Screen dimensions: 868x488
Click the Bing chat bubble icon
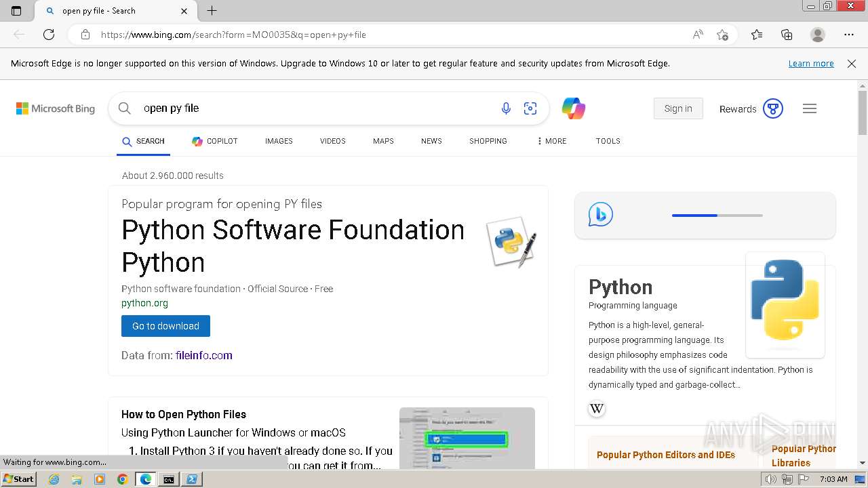coord(600,215)
